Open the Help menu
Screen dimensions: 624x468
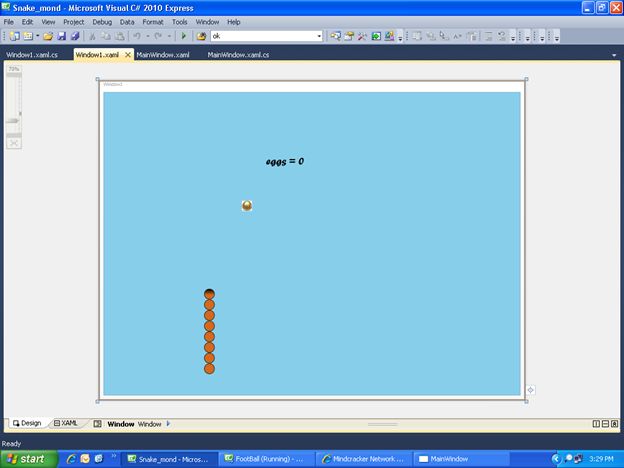coord(234,22)
